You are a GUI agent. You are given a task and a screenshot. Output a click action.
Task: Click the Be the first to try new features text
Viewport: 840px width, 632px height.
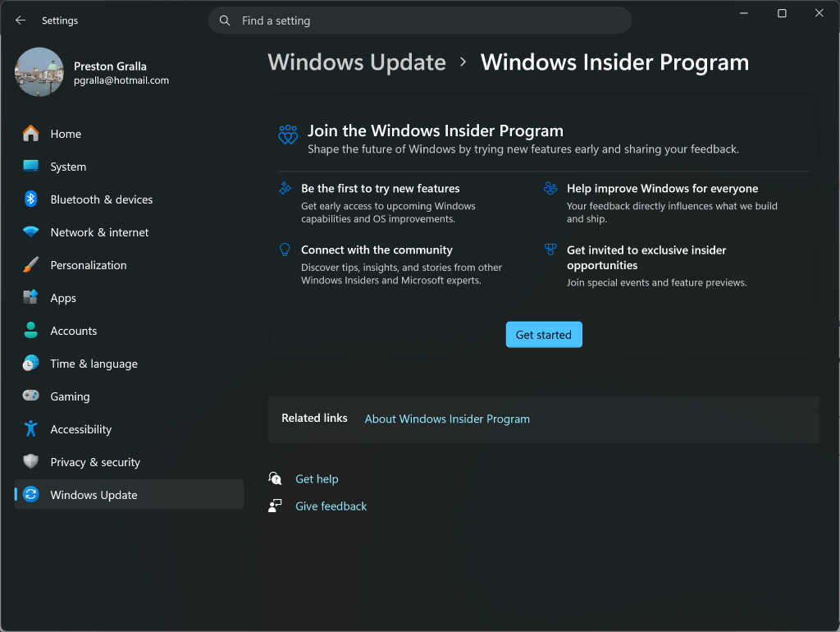[381, 188]
